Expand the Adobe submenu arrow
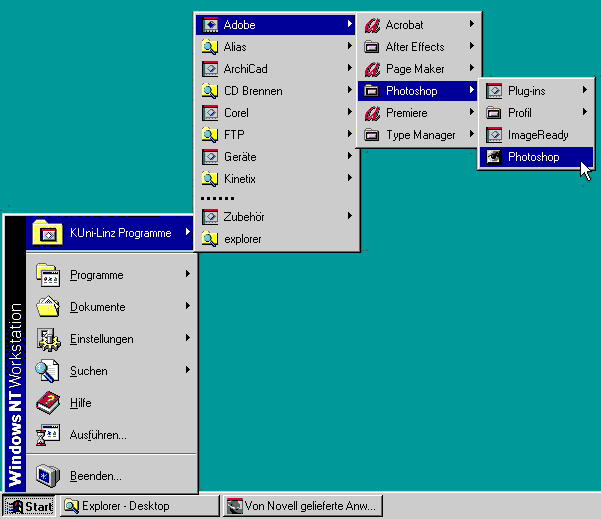Viewport: 601px width, 519px height. [x=350, y=24]
